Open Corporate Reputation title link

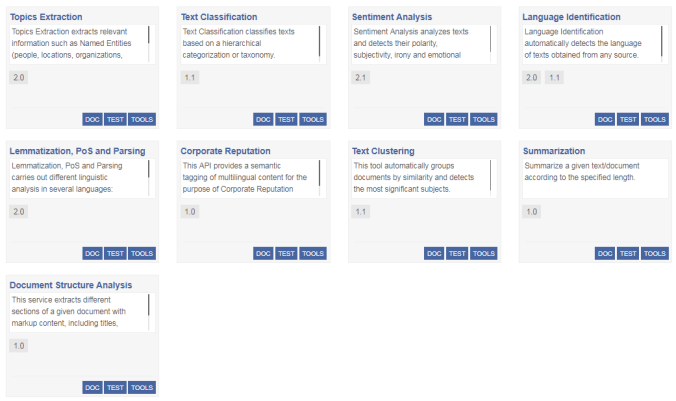[x=225, y=151]
